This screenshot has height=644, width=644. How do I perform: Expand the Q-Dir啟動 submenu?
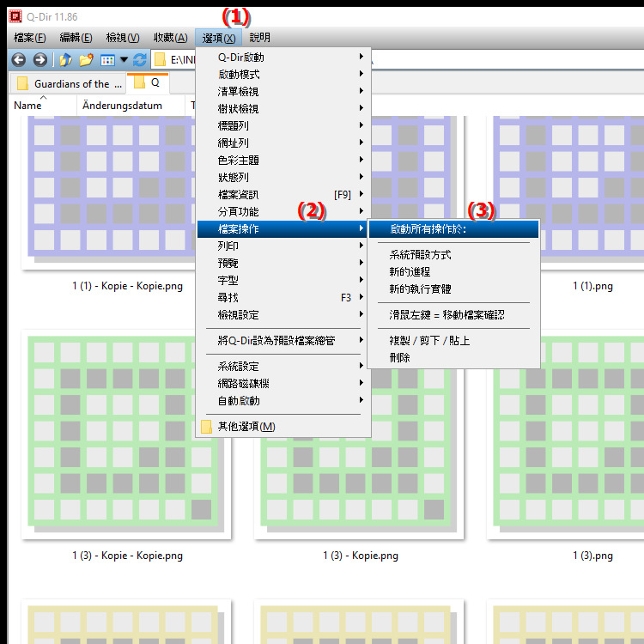point(284,57)
